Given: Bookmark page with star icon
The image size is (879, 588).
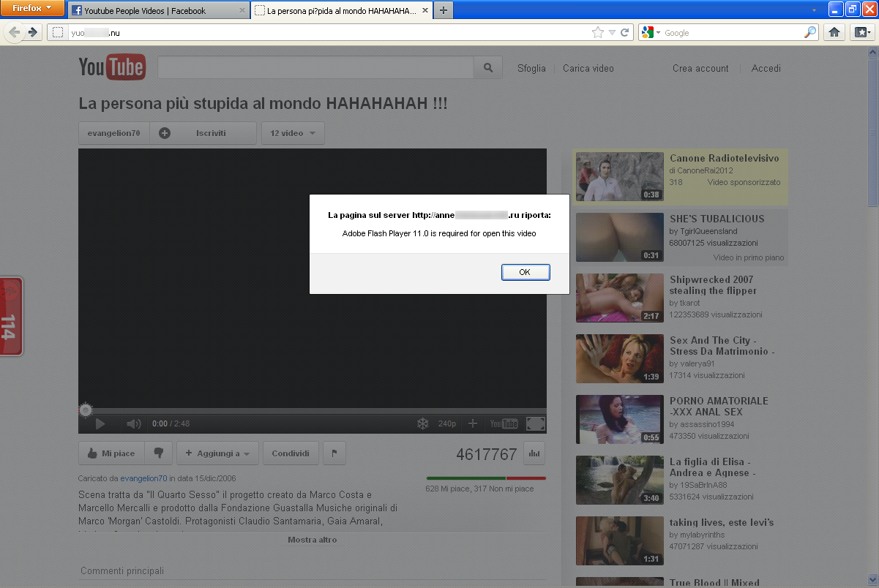Looking at the screenshot, I should 598,32.
